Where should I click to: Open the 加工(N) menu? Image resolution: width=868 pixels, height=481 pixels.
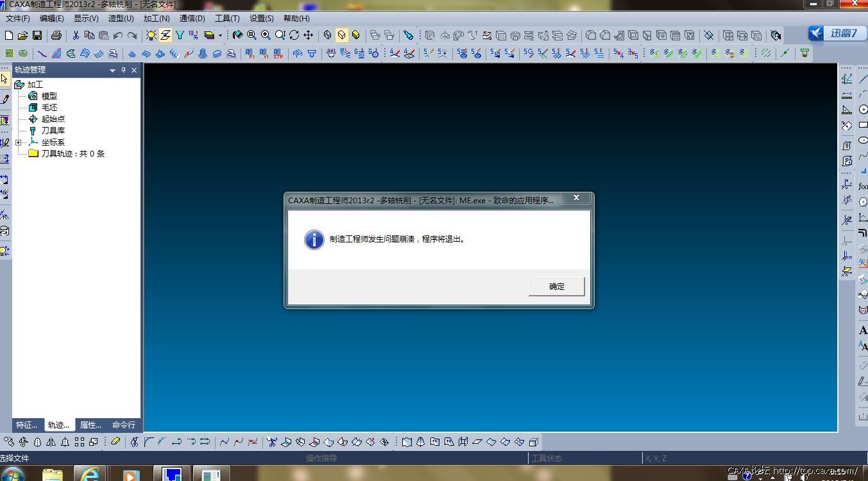pos(157,19)
